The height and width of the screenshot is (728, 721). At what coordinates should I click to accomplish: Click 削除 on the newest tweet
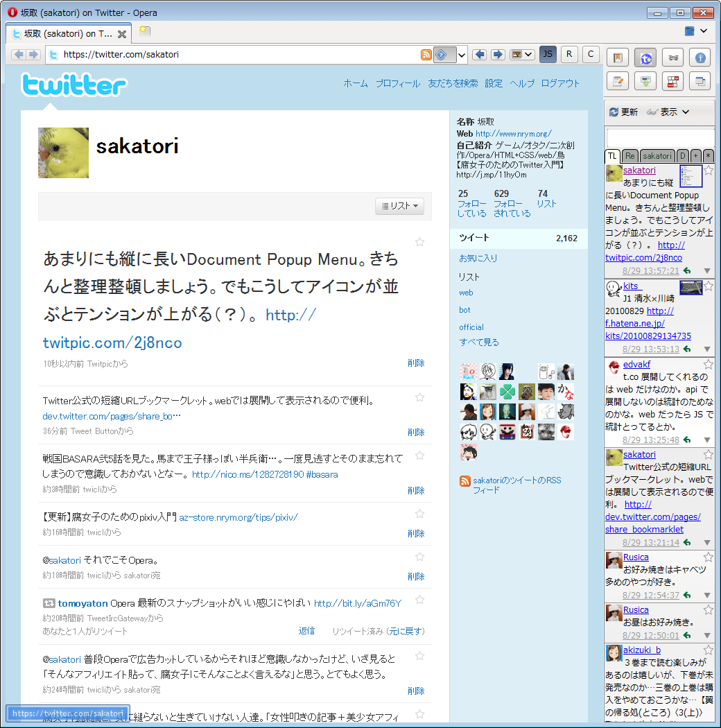416,363
